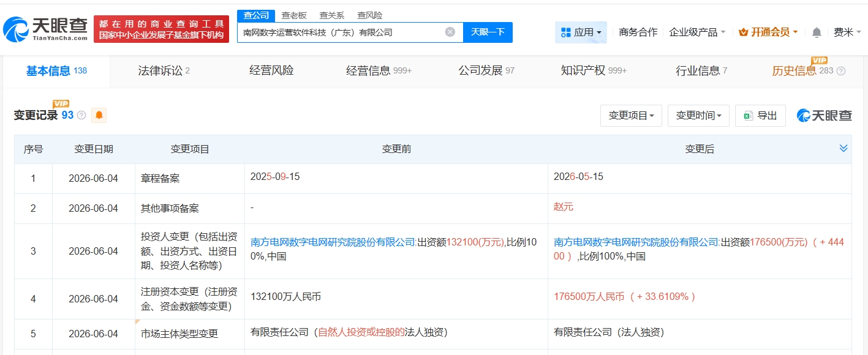Click the 变更日期 column header

[x=94, y=149]
